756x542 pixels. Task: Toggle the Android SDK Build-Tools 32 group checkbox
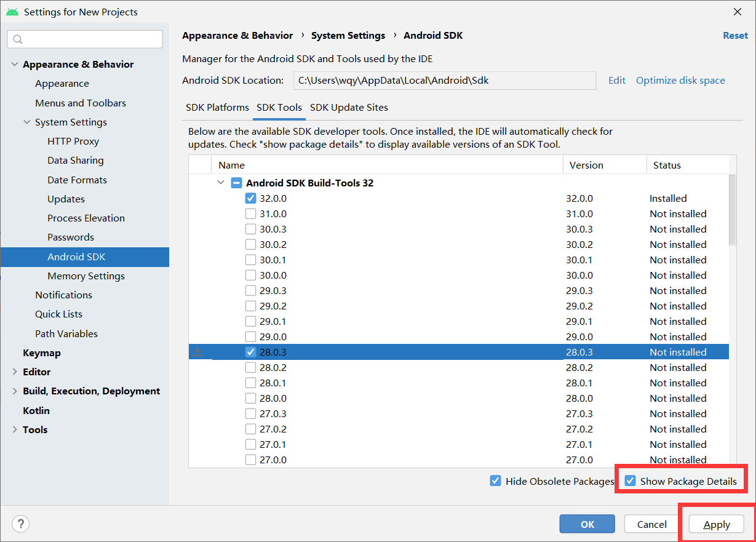tap(236, 183)
